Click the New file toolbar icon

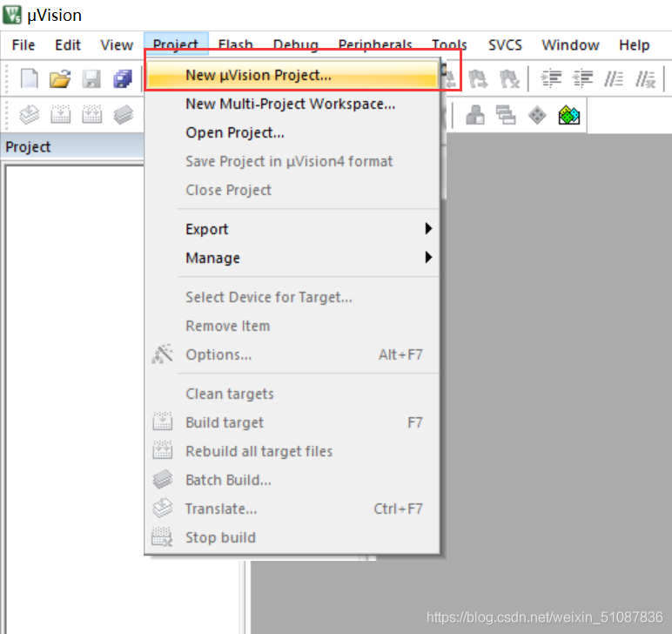point(29,79)
